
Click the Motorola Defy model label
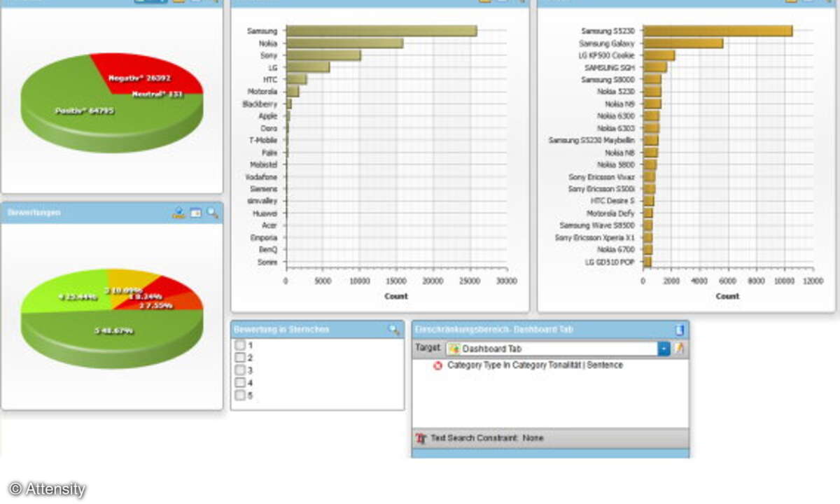coord(610,213)
